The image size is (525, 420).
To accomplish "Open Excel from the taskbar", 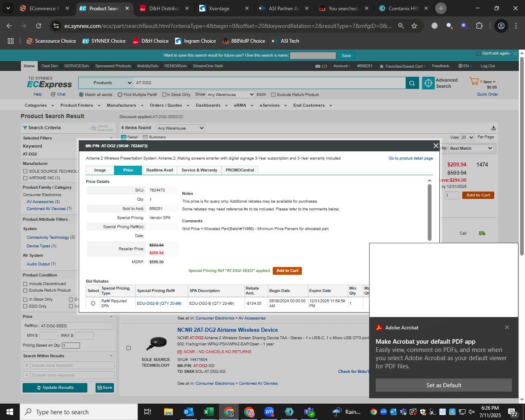I will click(208, 412).
